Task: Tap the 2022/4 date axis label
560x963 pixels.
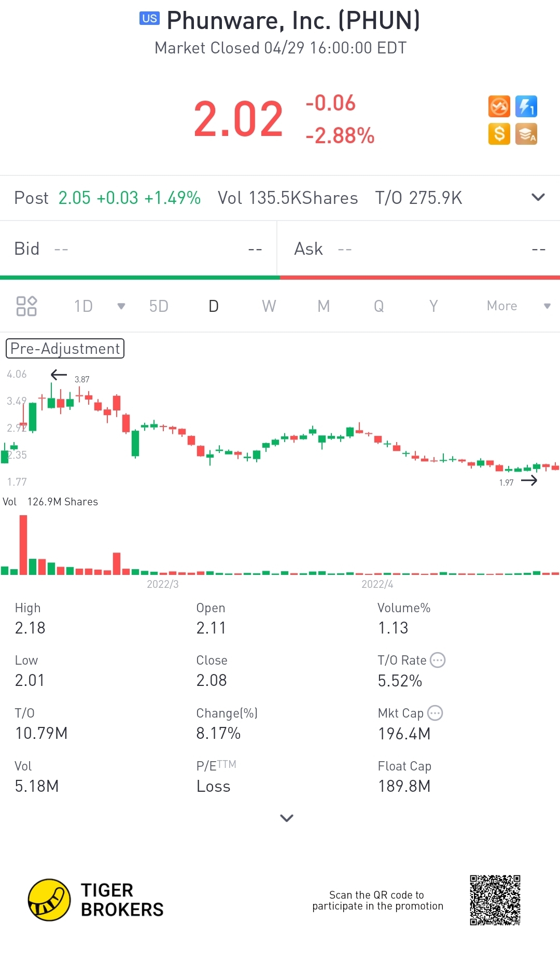Action: coord(377,584)
